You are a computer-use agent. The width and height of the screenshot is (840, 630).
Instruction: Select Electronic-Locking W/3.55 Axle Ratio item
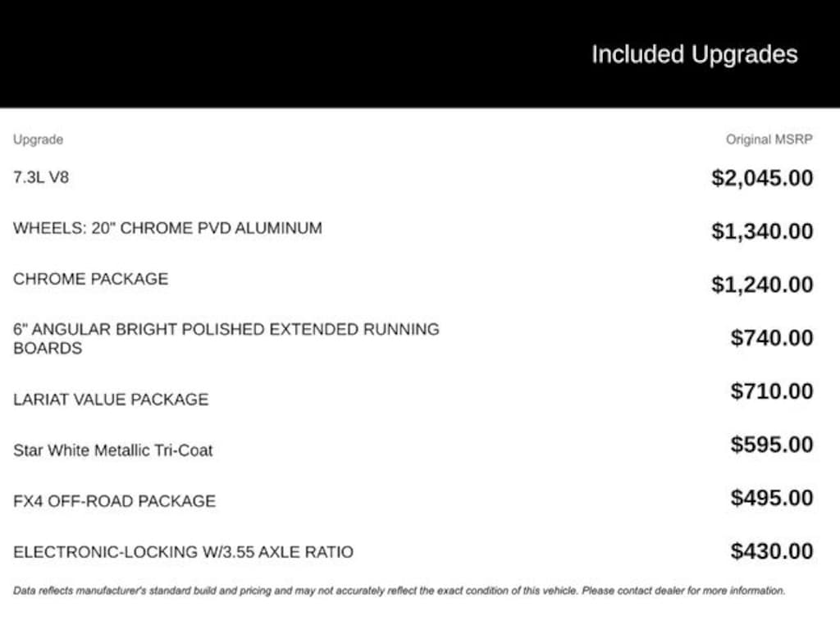(183, 552)
